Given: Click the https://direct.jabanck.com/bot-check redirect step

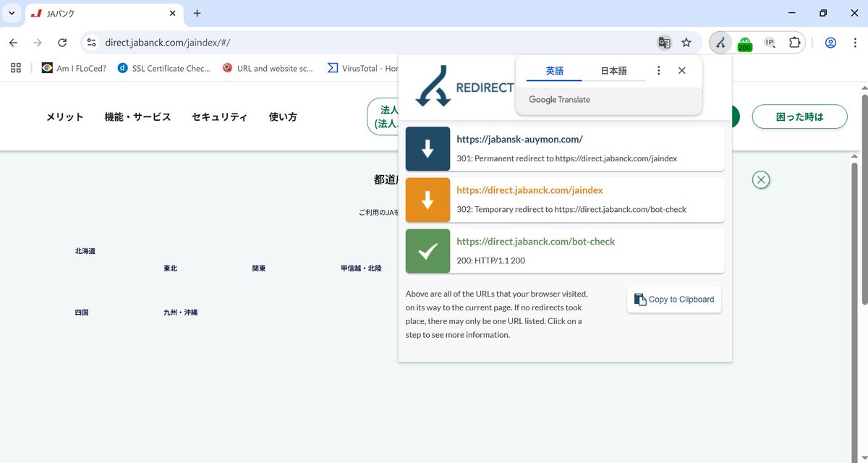Looking at the screenshot, I should click(x=565, y=251).
